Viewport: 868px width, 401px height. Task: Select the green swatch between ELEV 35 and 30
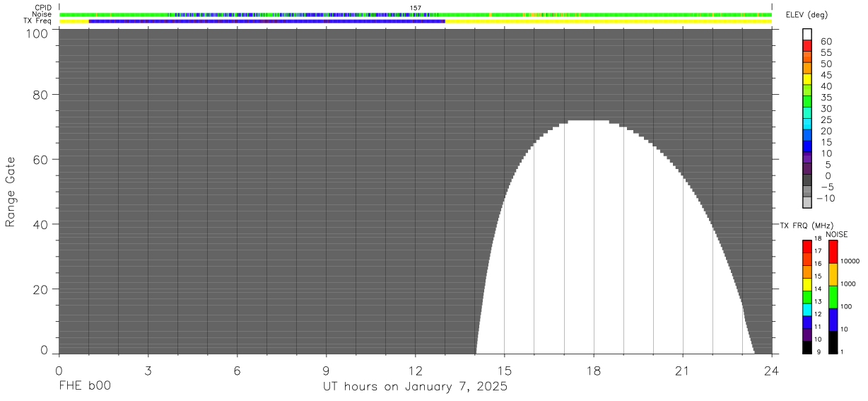807,102
